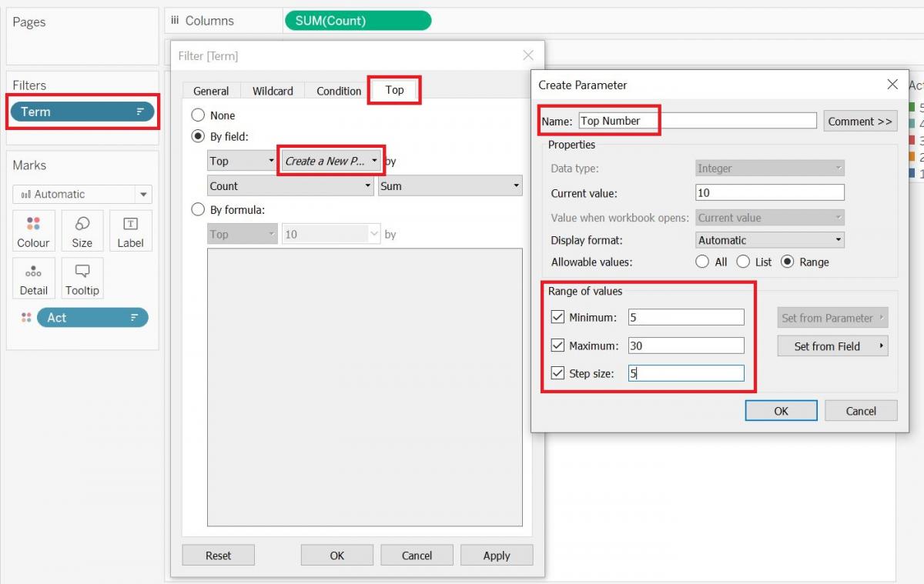Click the Current value field
The height and width of the screenshot is (584, 924).
(x=770, y=192)
